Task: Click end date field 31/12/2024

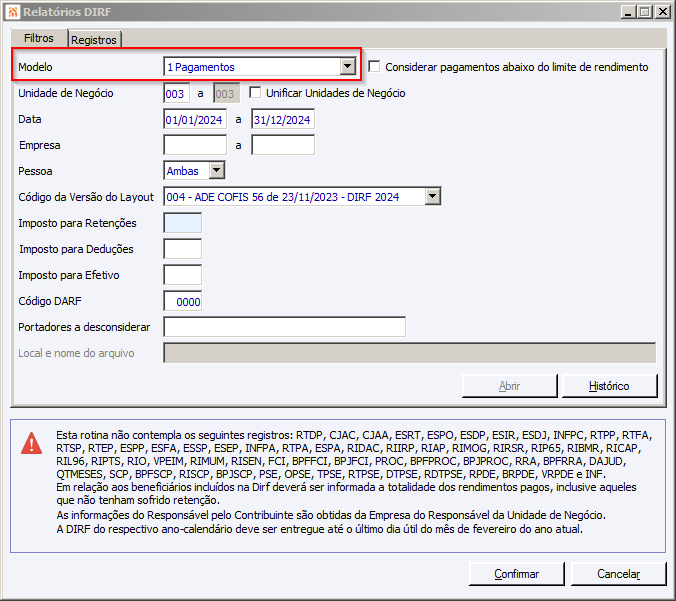Action: click(x=283, y=119)
